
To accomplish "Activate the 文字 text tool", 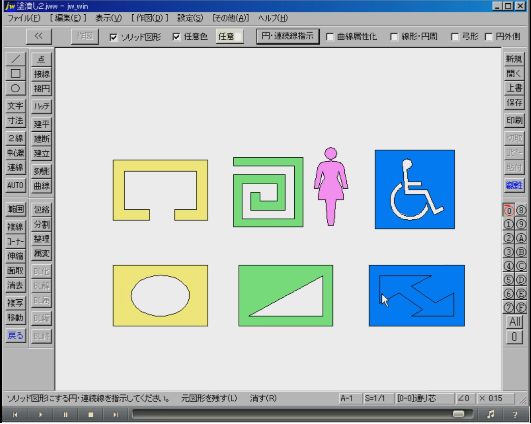I will pyautogui.click(x=16, y=106).
